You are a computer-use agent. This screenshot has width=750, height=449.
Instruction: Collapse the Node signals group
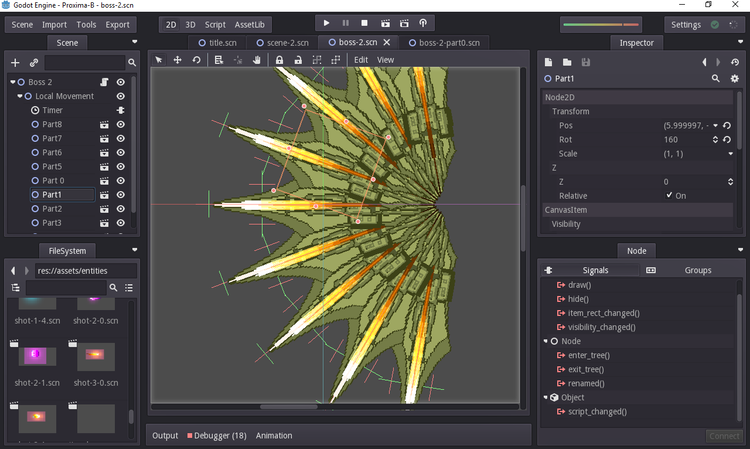click(545, 341)
